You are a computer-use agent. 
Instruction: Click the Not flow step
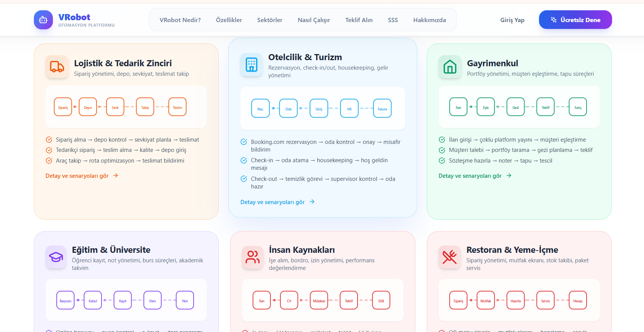click(185, 300)
